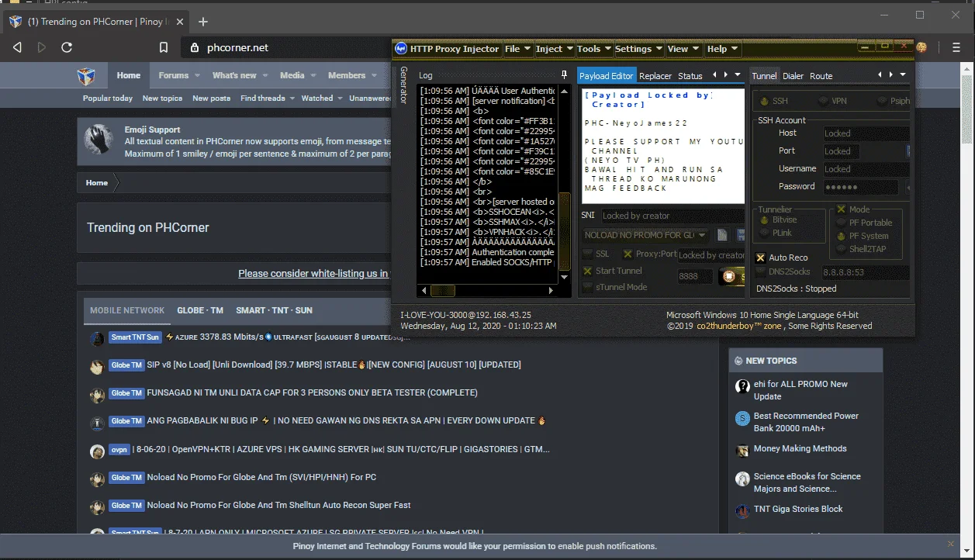Image resolution: width=975 pixels, height=560 pixels.
Task: Click the bookmark icon in the address bar
Action: 164,47
